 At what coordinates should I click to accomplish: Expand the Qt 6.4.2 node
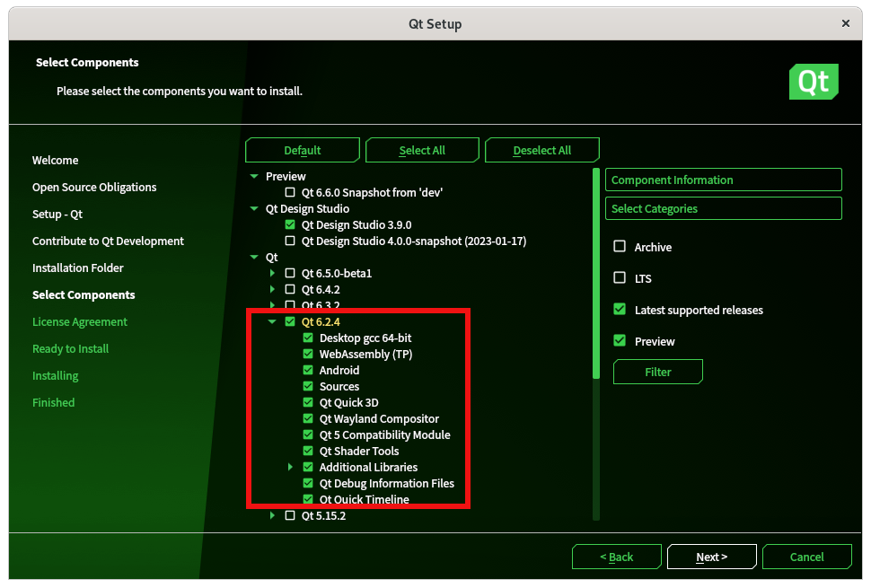(x=272, y=289)
